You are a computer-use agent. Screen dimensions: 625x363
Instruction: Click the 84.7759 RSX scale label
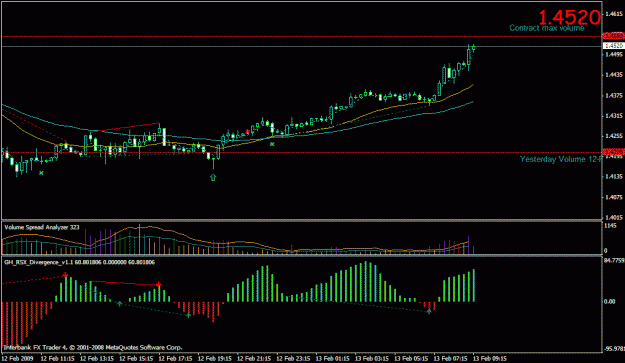click(614, 261)
